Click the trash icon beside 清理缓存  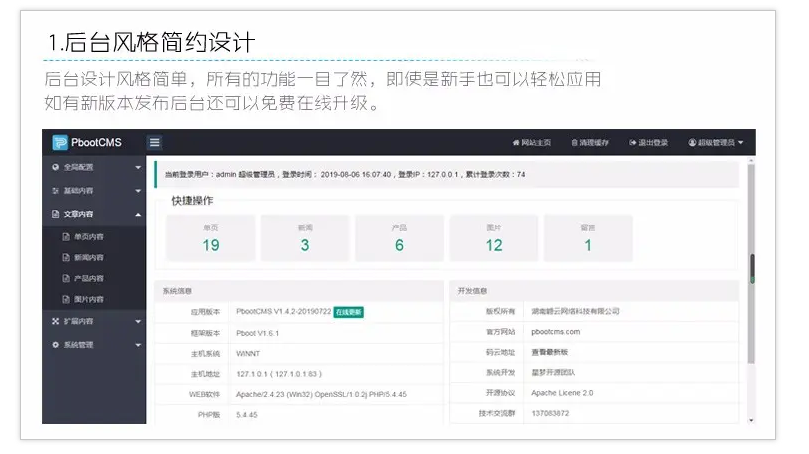point(574,143)
